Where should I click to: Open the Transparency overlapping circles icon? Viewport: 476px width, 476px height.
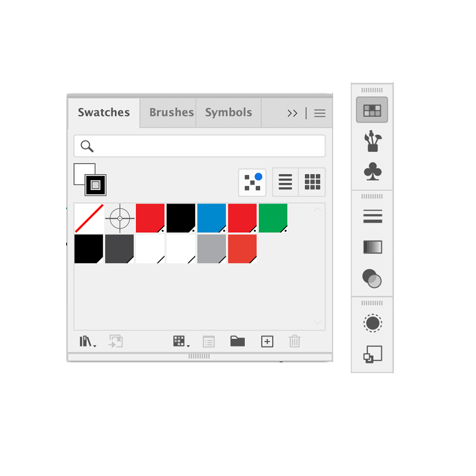click(372, 278)
